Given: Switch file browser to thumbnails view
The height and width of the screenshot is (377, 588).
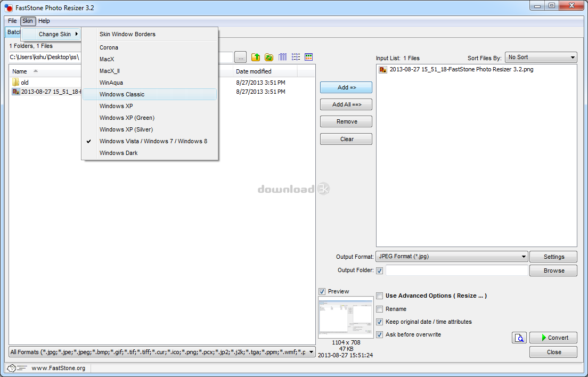Looking at the screenshot, I should click(x=308, y=57).
